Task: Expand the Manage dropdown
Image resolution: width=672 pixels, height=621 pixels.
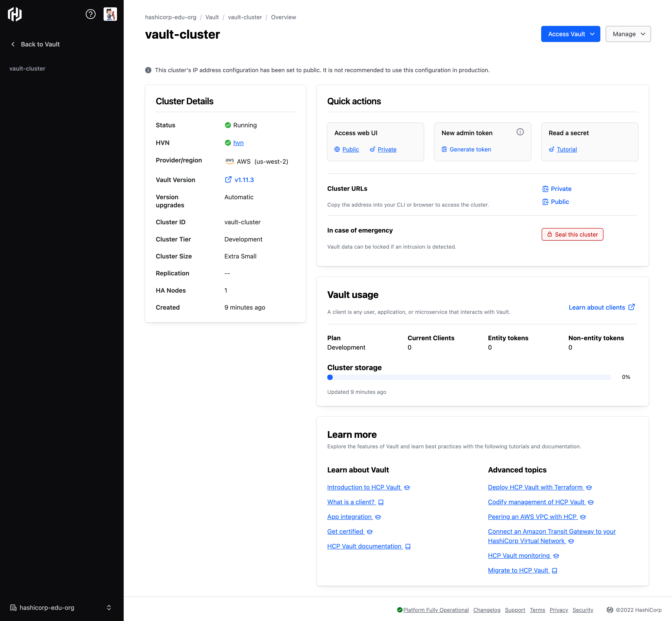Action: pyautogui.click(x=628, y=34)
